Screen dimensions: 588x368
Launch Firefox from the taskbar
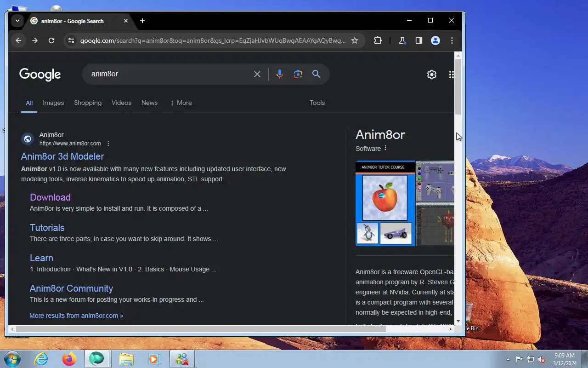69,359
